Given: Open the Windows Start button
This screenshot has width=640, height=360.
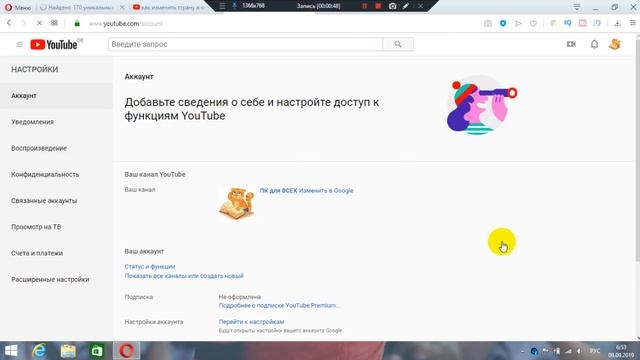Looking at the screenshot, I should [11, 351].
